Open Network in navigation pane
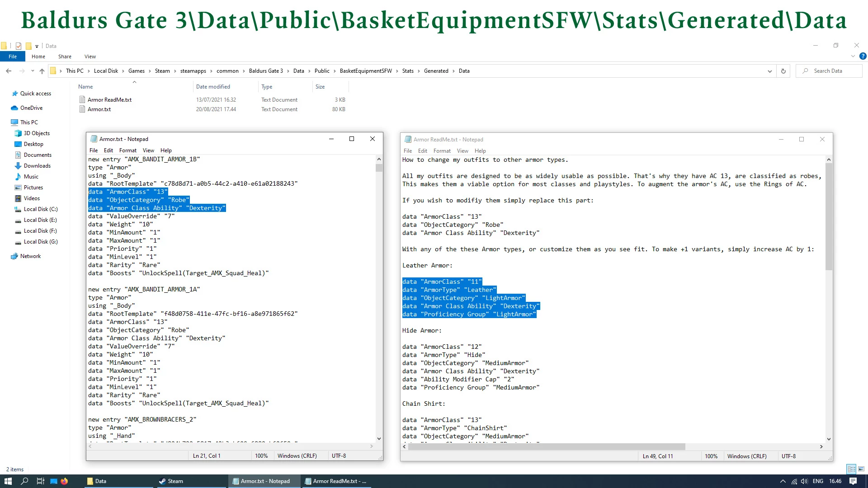 [x=30, y=256]
